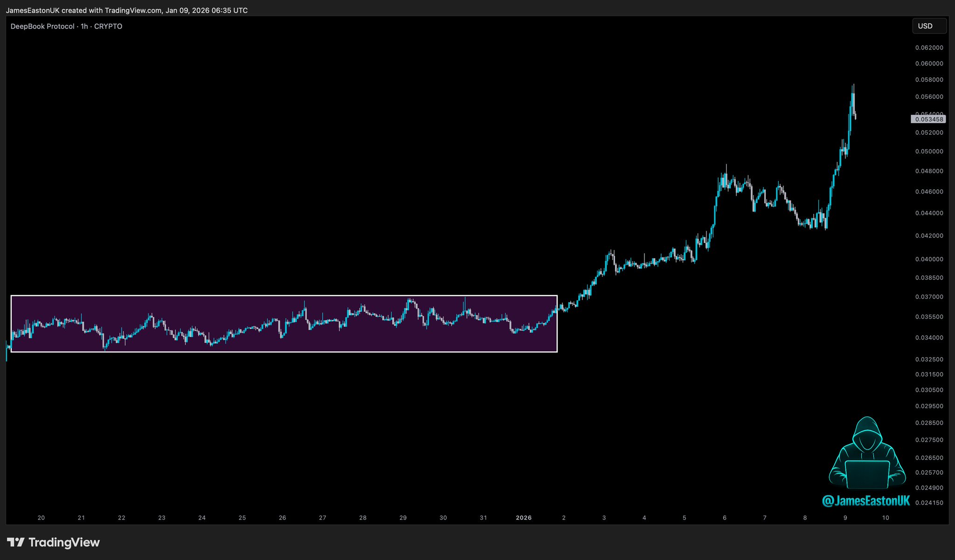Click the TradingView logo icon

pos(15,542)
